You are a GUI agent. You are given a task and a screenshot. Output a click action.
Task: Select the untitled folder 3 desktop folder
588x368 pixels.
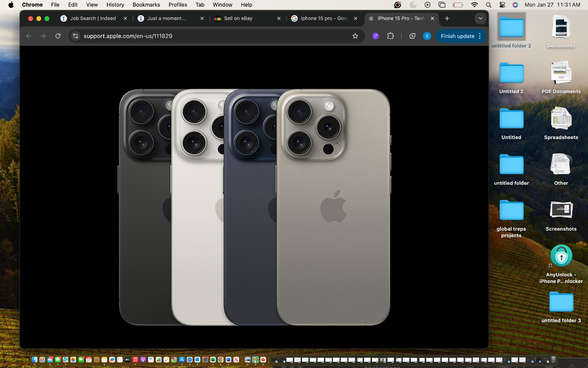click(x=561, y=307)
